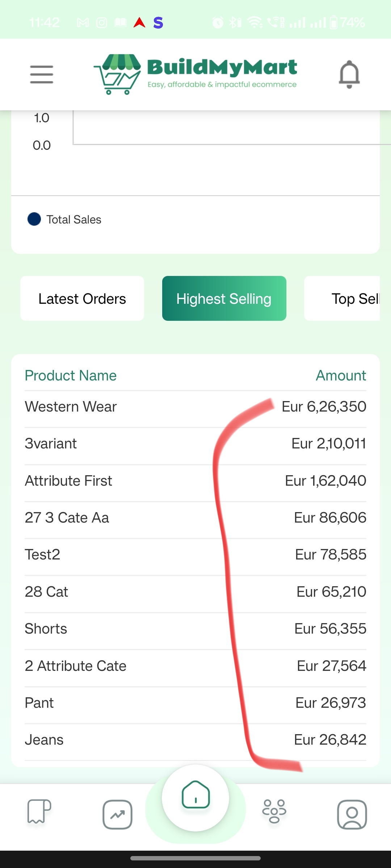This screenshot has height=868, width=391.
Task: Open the customers group icon in bottom bar
Action: (x=274, y=811)
